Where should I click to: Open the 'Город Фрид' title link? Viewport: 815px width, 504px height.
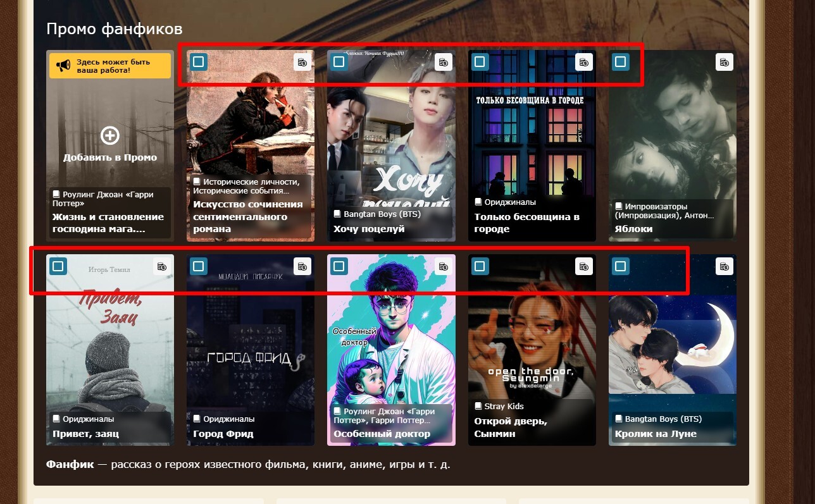tap(223, 434)
